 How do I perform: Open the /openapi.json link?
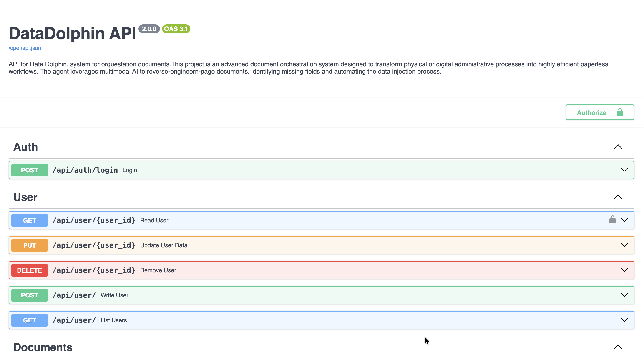tap(25, 48)
